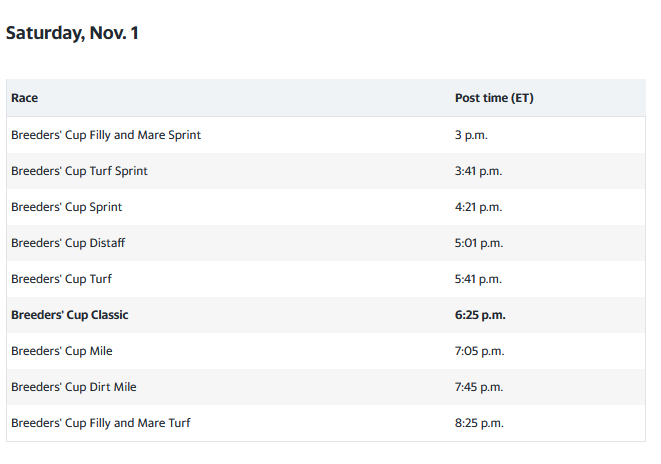This screenshot has width=661, height=464.
Task: Select the Breeders' Cup Dirt Mile race
Action: pos(74,387)
